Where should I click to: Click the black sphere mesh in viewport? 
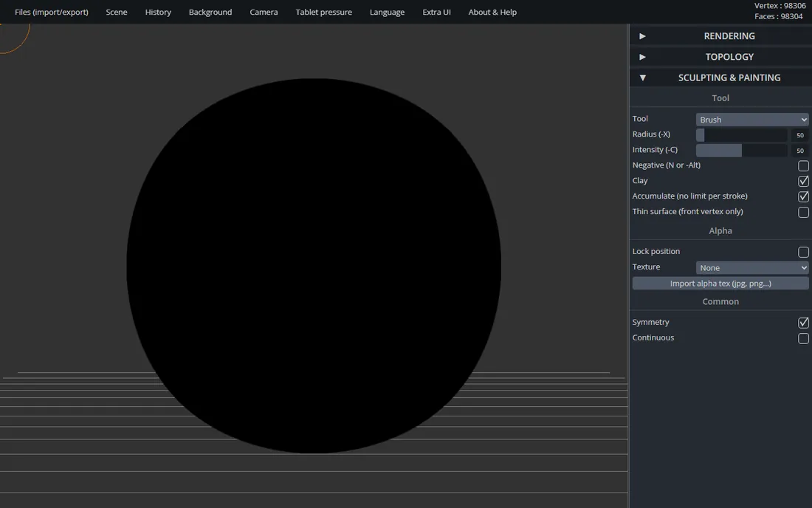pos(314,266)
